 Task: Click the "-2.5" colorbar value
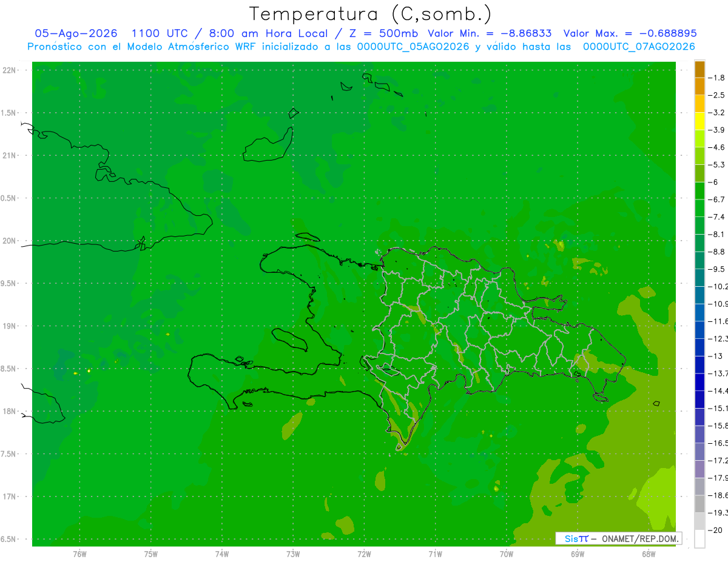click(x=718, y=95)
